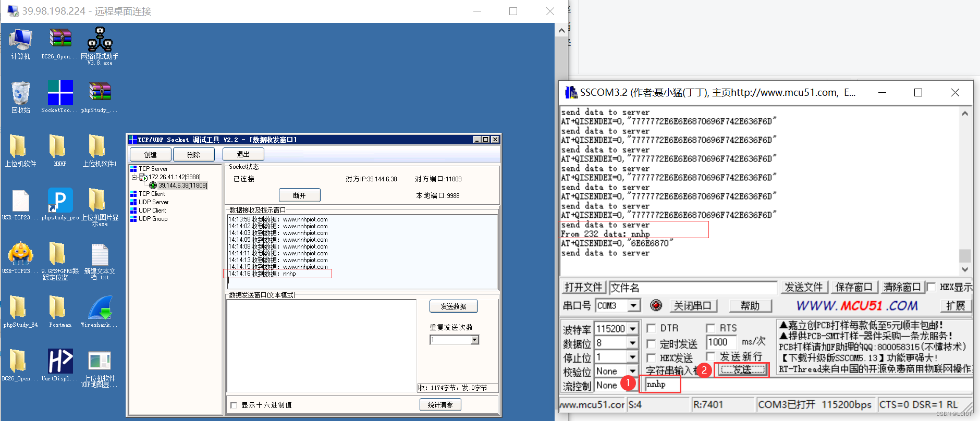
Task: Select UDP Client in the tree
Action: tap(152, 210)
